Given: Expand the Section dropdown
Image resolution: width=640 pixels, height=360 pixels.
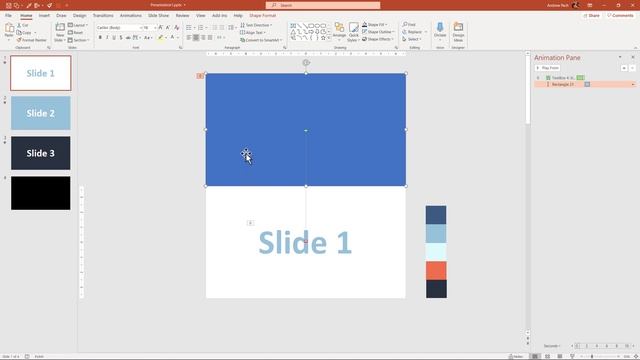Looking at the screenshot, I should 78,40.
